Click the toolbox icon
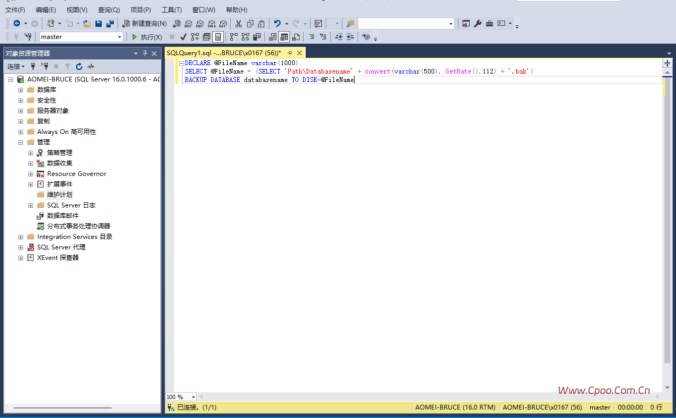 click(489, 24)
